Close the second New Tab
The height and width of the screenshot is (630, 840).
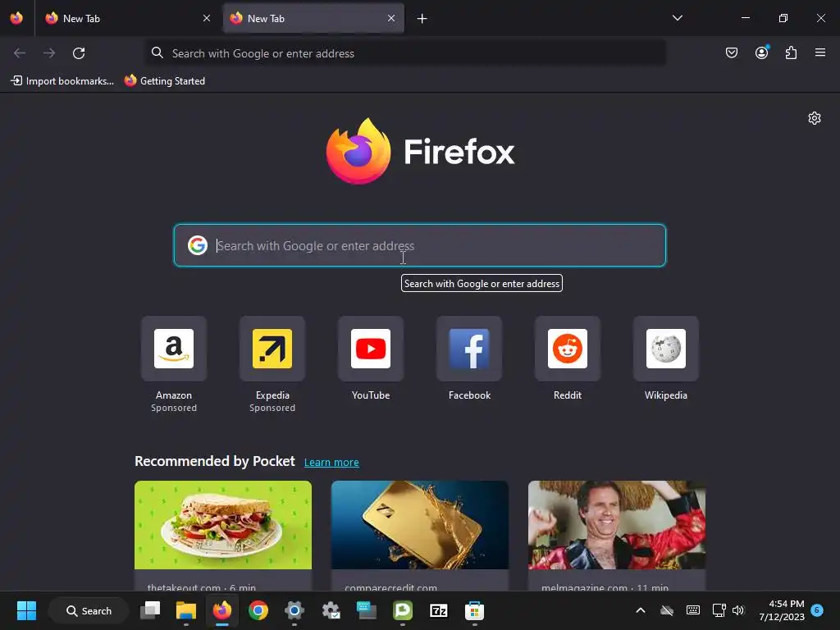pyautogui.click(x=391, y=18)
